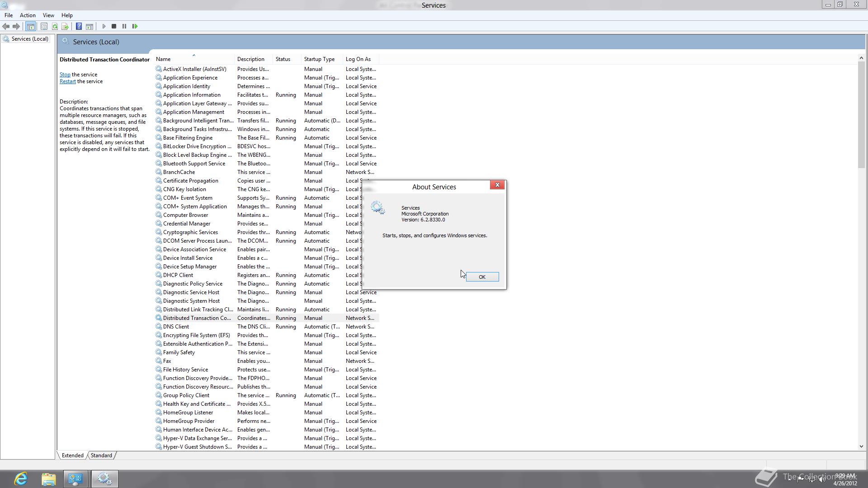Click the Forward arrow in the toolbar

[x=16, y=26]
